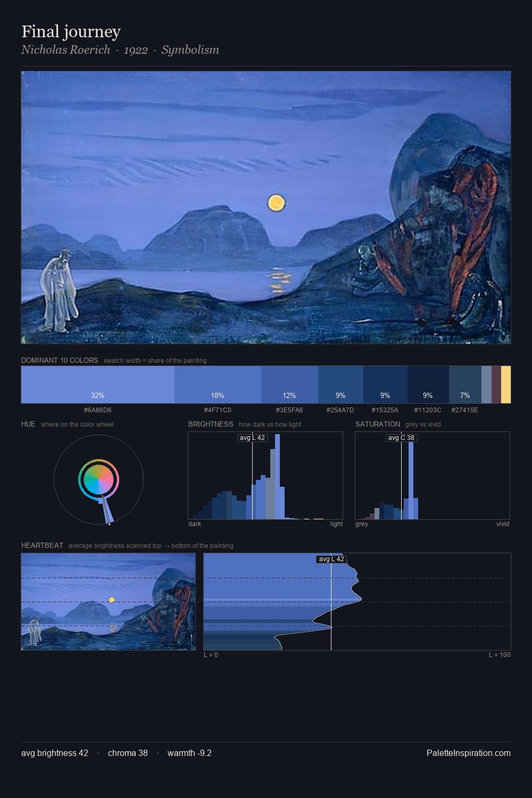
Task: Click the hue color wheel
Action: [x=98, y=480]
